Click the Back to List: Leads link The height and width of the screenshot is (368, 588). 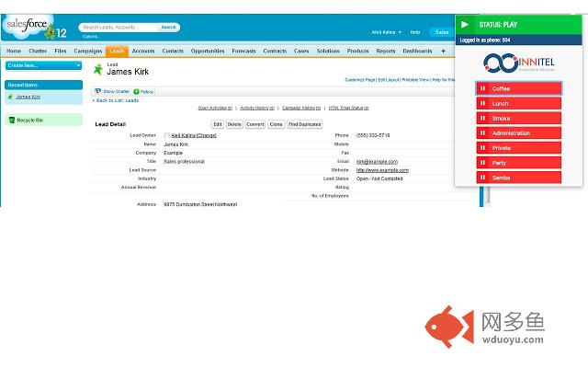pyautogui.click(x=116, y=100)
